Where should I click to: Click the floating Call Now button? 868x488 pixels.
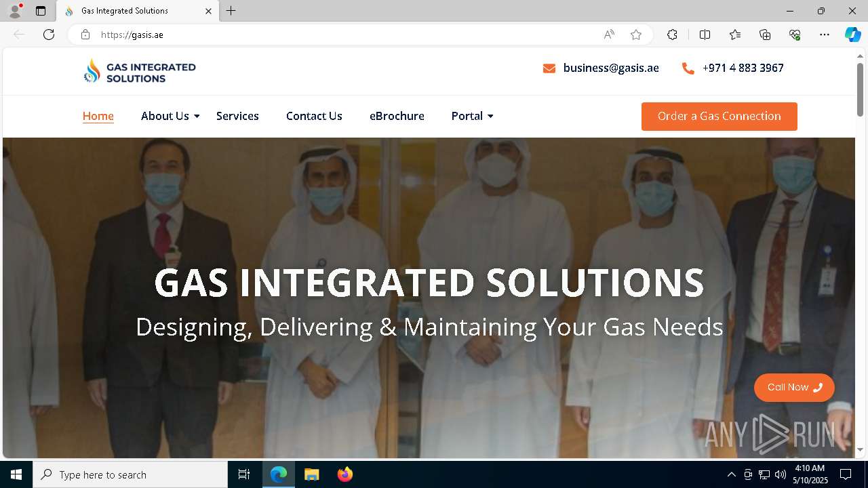click(794, 388)
